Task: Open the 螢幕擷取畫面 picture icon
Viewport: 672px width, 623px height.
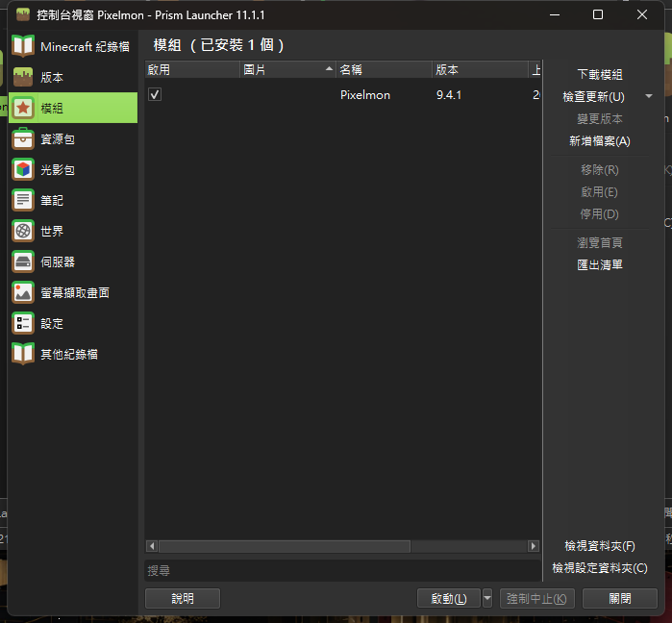Action: [x=23, y=292]
